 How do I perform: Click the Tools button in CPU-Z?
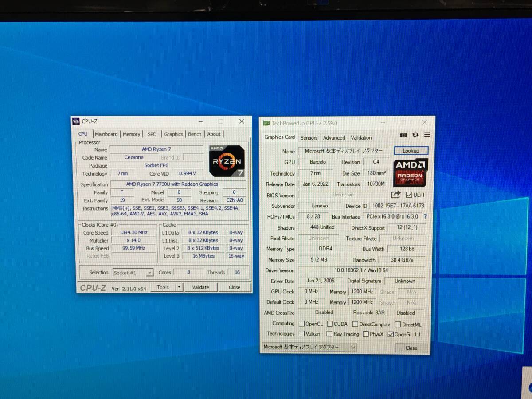pos(163,287)
